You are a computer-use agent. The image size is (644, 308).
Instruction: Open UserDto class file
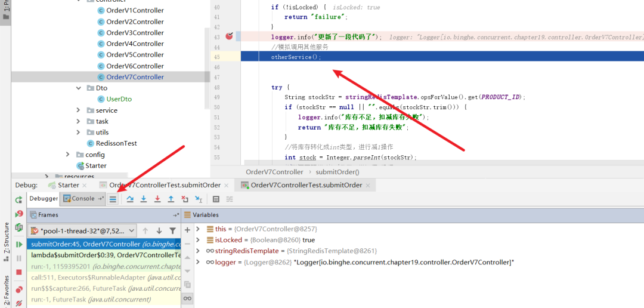pyautogui.click(x=119, y=99)
